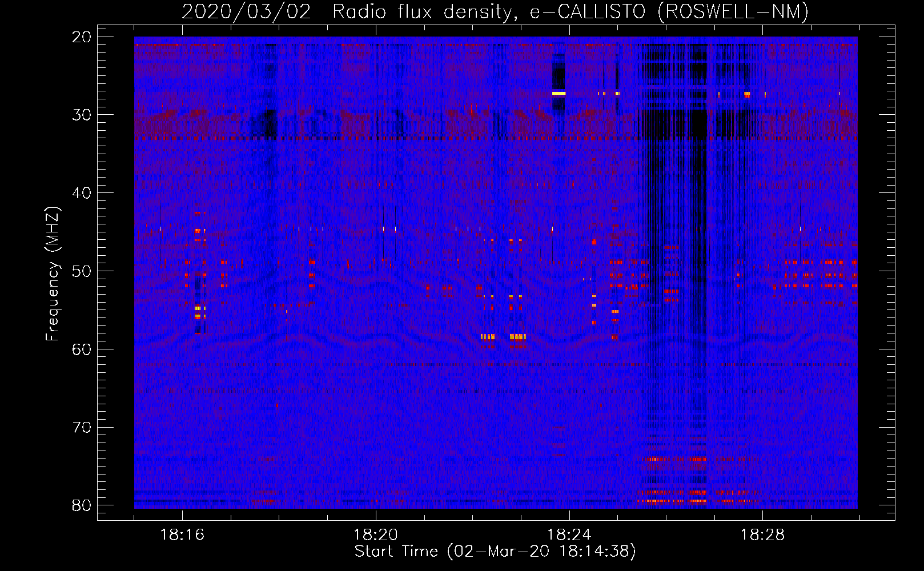Click the time axis label 18:20

click(x=376, y=535)
